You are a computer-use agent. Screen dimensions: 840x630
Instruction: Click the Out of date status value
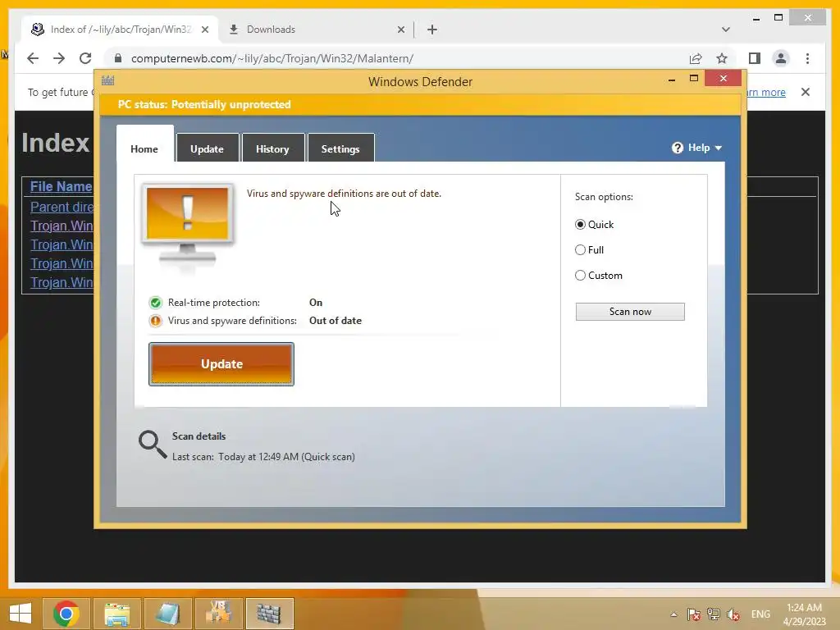pos(336,321)
